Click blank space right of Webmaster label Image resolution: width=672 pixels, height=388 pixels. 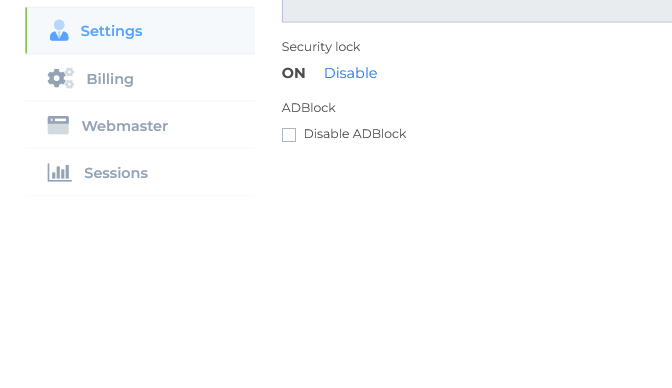(211, 126)
